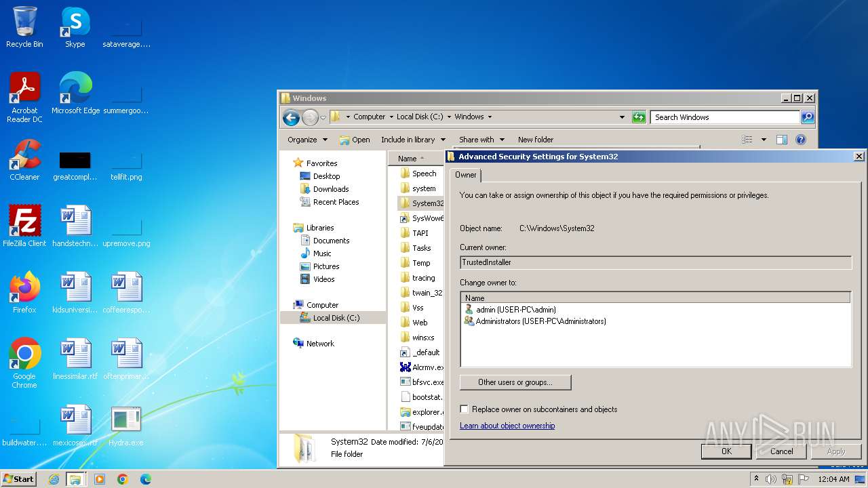
Task: Expand the Computer breadcrumb arrow
Action: click(x=391, y=117)
